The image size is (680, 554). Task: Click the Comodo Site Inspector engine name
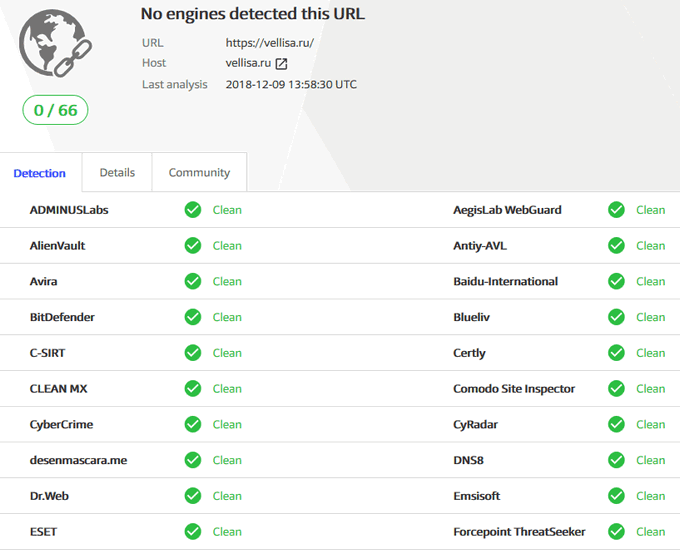click(x=514, y=389)
